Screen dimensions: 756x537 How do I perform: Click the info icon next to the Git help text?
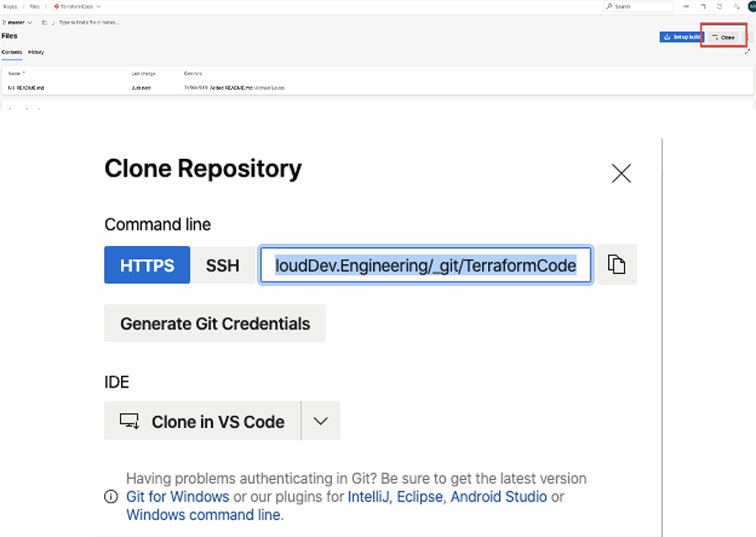112,497
